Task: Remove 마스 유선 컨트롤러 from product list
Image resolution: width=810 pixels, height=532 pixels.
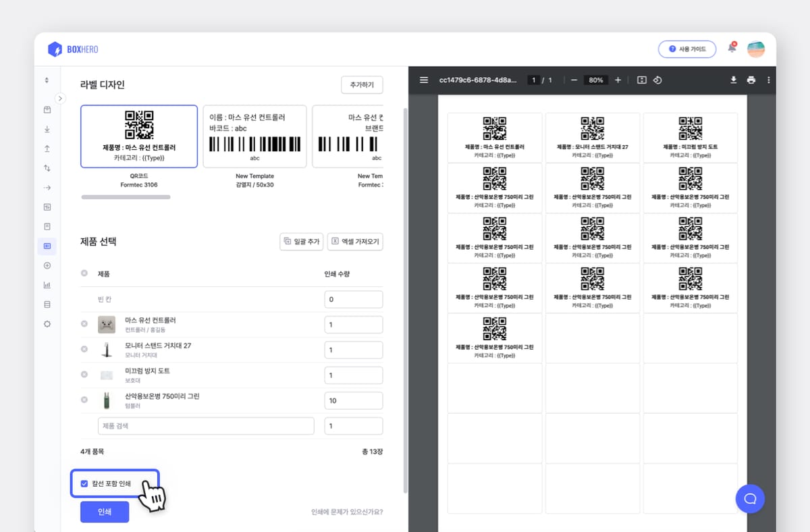Action: point(84,324)
